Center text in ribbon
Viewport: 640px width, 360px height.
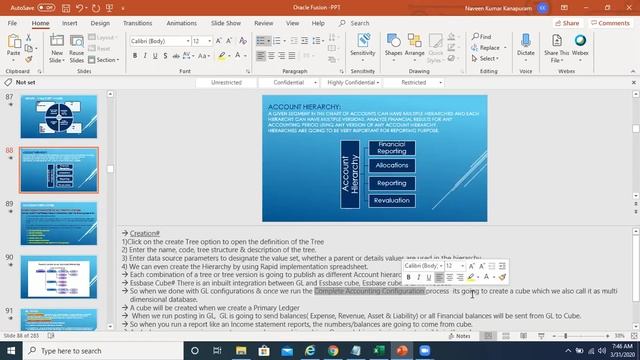tap(271, 56)
